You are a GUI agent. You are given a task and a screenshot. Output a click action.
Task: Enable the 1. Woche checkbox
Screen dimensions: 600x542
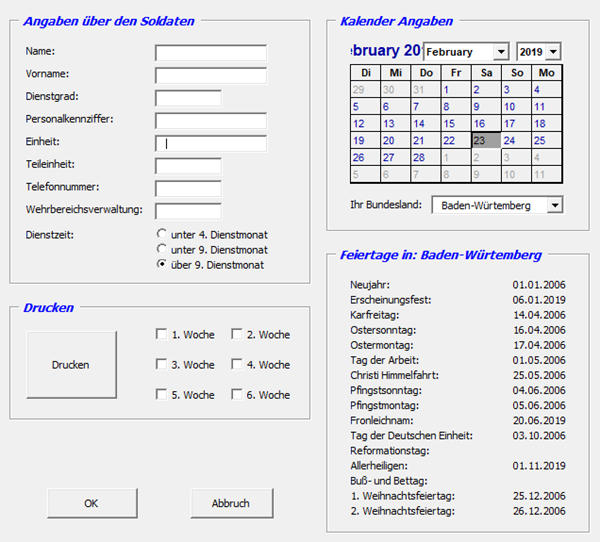(x=162, y=335)
